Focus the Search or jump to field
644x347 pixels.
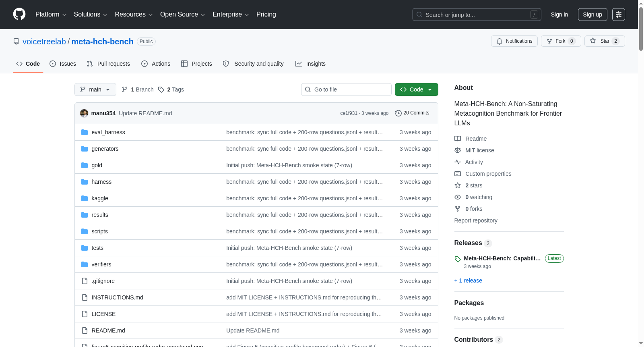[x=477, y=15]
